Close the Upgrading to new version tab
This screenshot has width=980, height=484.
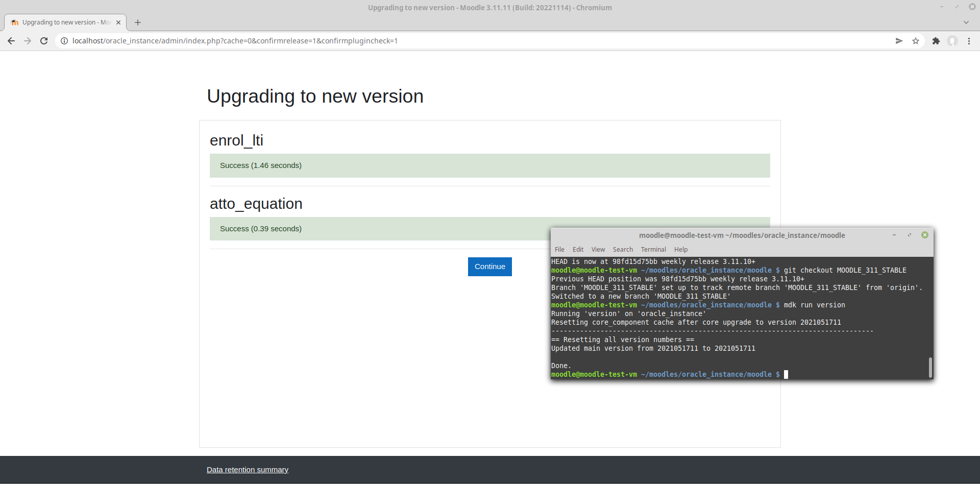[x=118, y=22]
